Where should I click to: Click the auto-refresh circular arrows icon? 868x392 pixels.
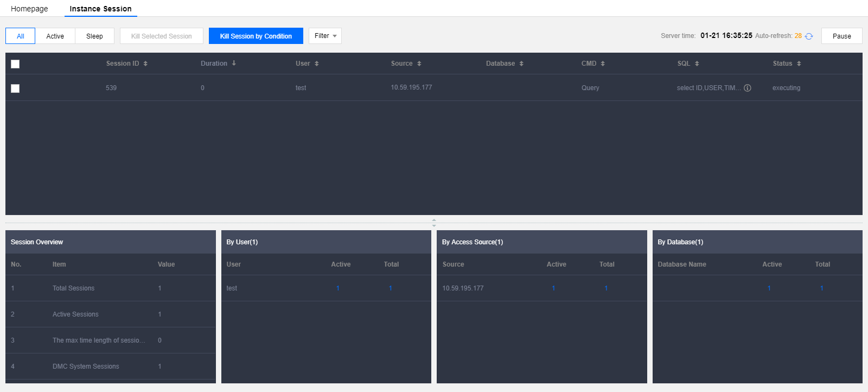click(809, 36)
